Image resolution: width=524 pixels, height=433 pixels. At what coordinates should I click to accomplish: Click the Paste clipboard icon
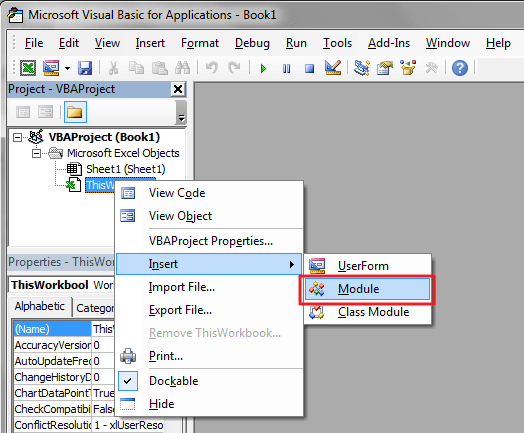click(160, 68)
